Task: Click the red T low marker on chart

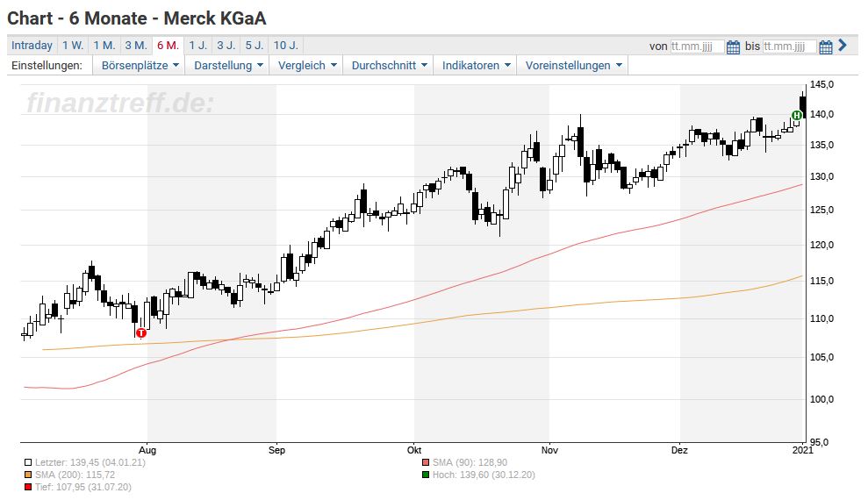Action: coord(141,333)
